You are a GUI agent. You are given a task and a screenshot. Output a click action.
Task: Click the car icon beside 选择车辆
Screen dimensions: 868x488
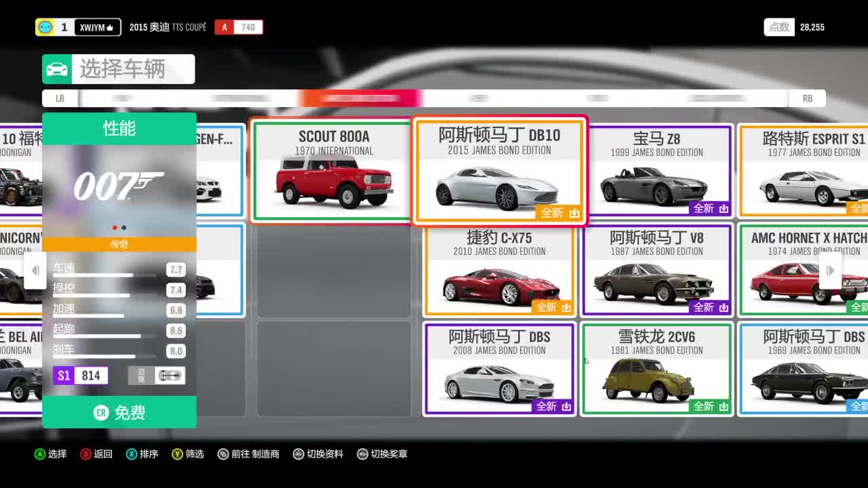[57, 69]
